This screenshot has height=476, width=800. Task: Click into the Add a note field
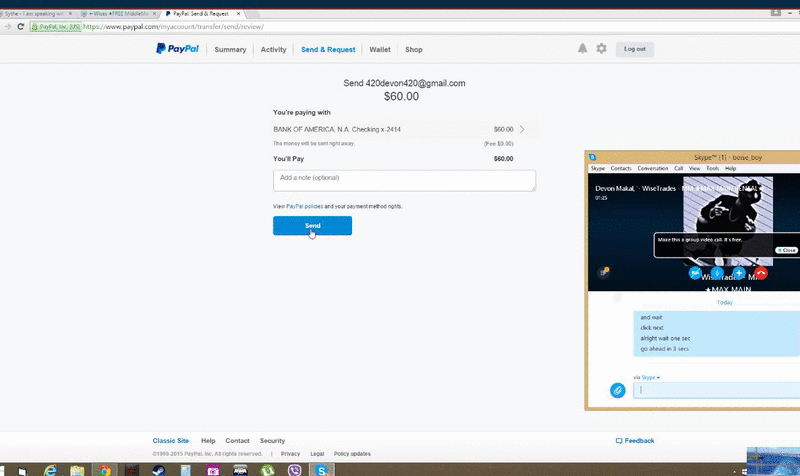(x=404, y=181)
